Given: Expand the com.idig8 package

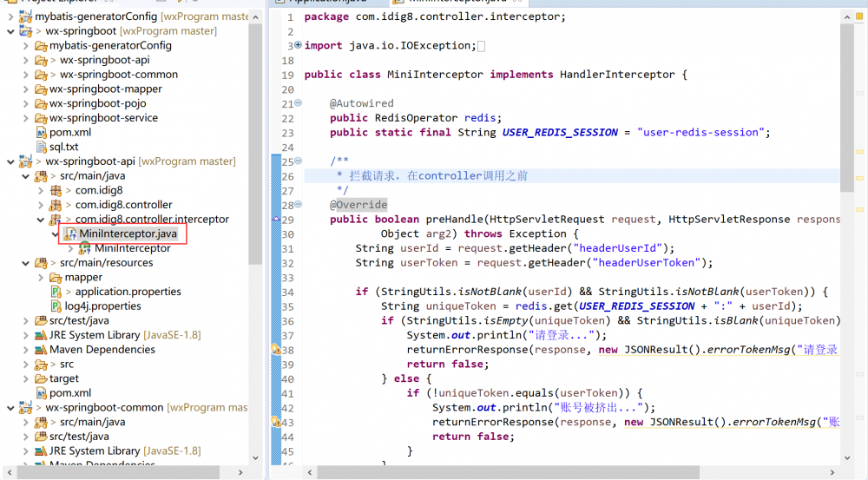Looking at the screenshot, I should coord(41,190).
